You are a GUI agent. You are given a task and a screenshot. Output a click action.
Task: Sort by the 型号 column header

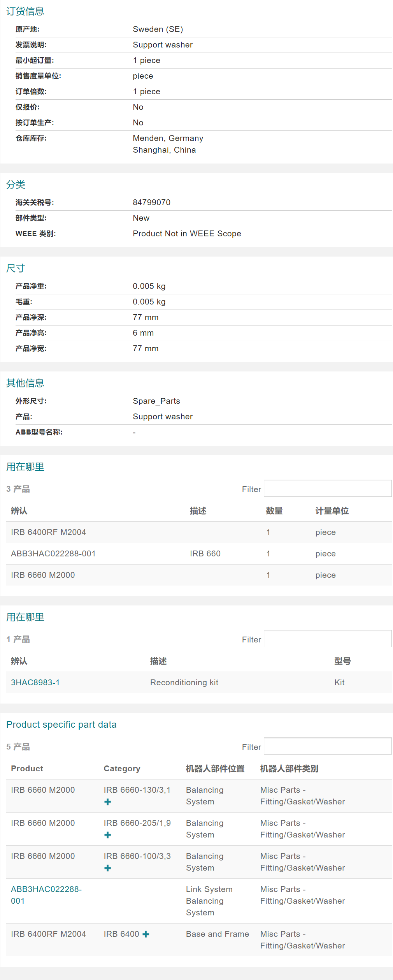[x=342, y=661]
